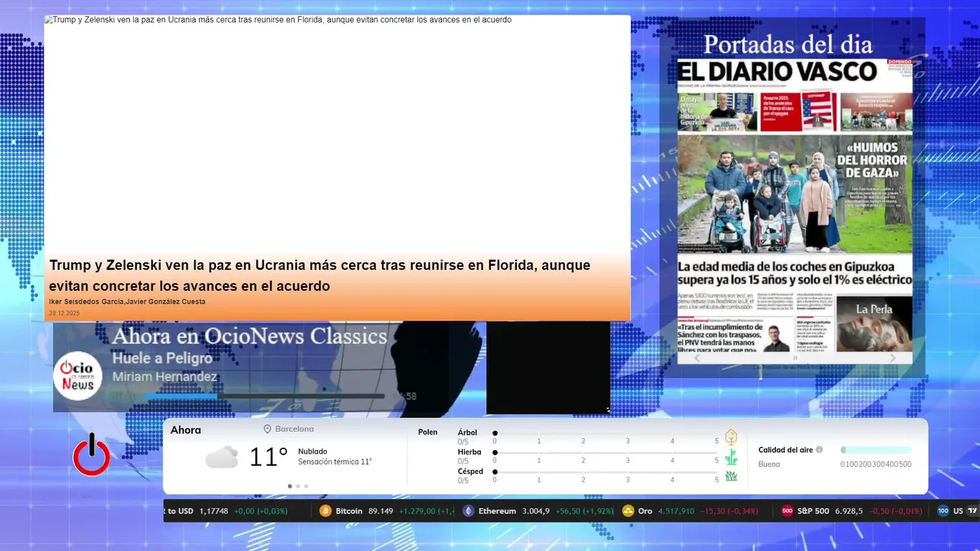Click the Árbol pollen level slider
Image resolution: width=980 pixels, height=551 pixels.
606,433
